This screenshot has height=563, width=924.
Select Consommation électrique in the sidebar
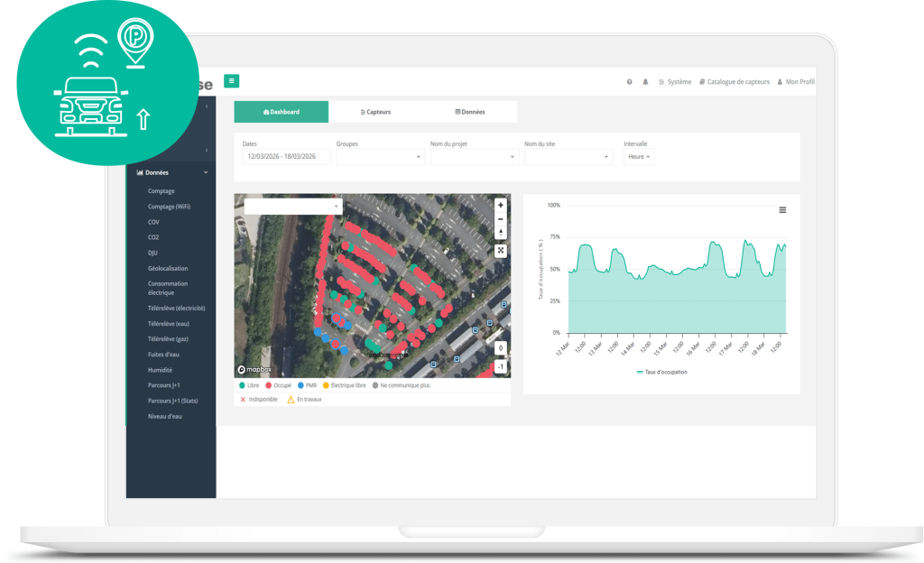pyautogui.click(x=169, y=288)
